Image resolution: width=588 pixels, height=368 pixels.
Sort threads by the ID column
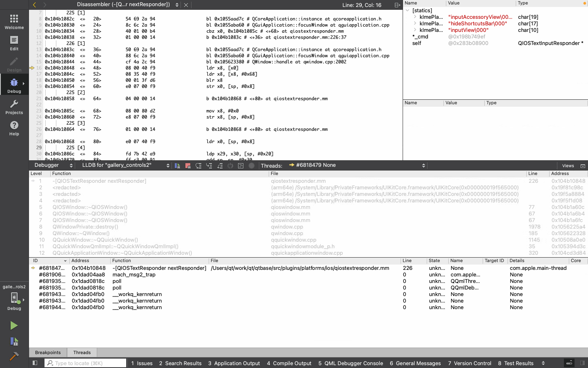click(x=49, y=260)
